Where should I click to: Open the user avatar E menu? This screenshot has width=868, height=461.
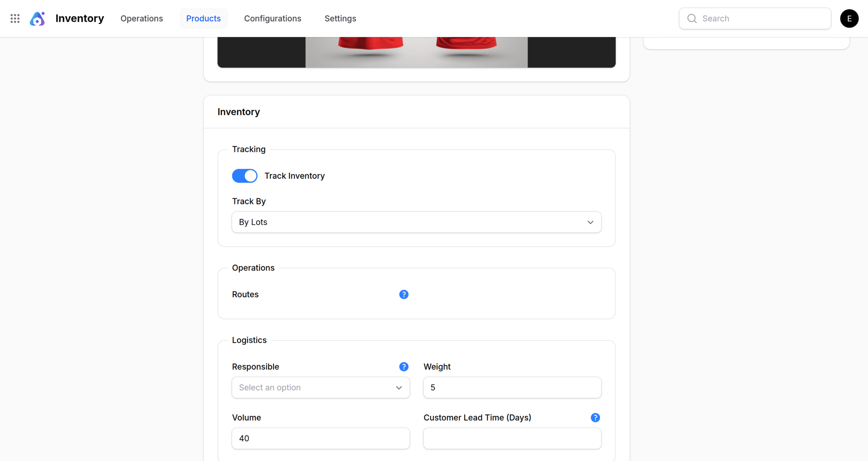click(849, 18)
